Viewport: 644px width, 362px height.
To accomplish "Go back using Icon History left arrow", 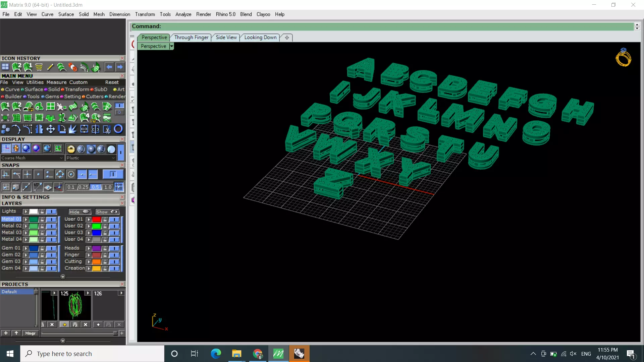I will 109,67.
